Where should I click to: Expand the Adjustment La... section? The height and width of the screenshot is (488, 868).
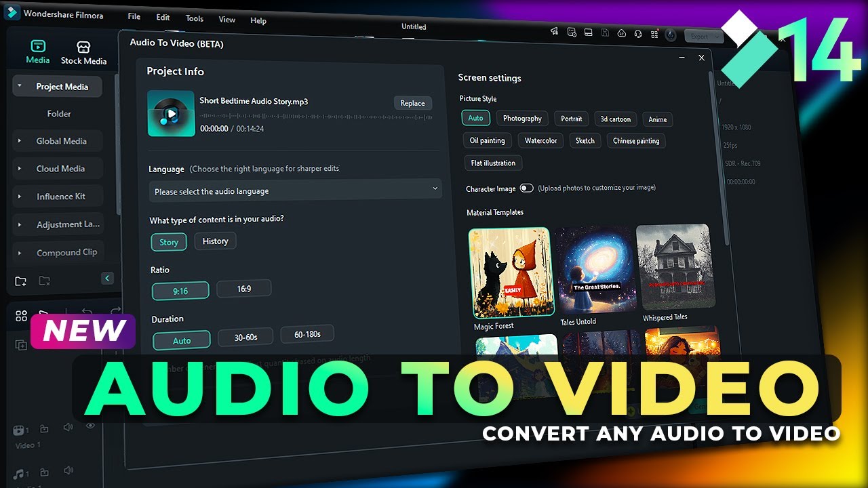[20, 225]
